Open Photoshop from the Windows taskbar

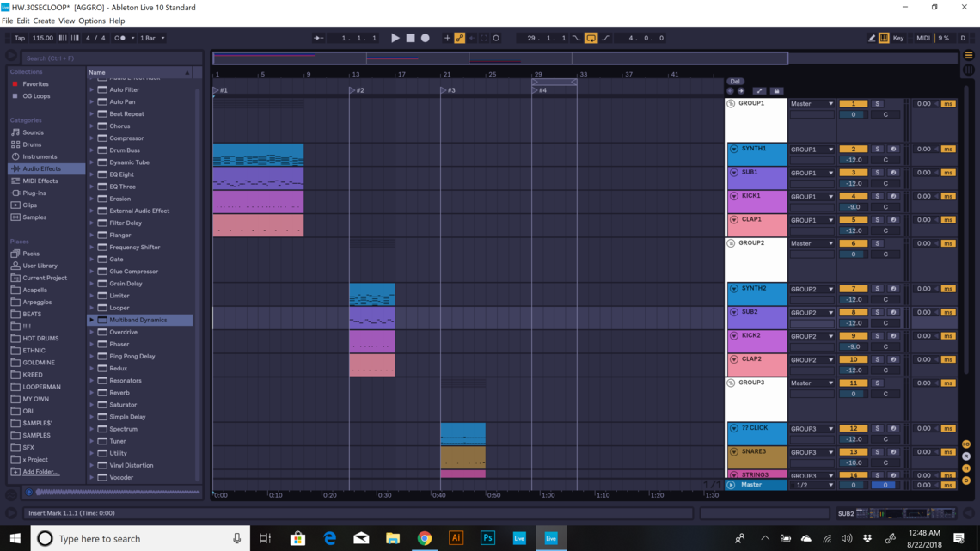click(487, 538)
